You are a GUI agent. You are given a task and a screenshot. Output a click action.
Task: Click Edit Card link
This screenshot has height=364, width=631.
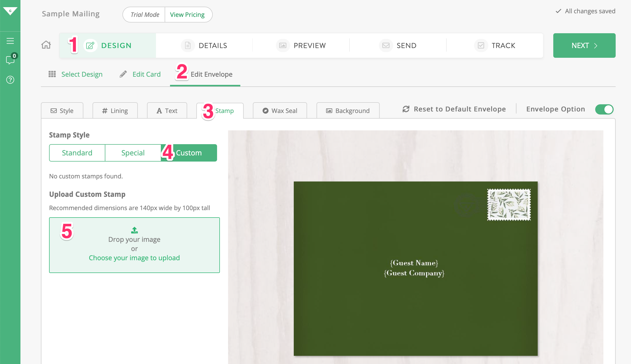point(147,74)
